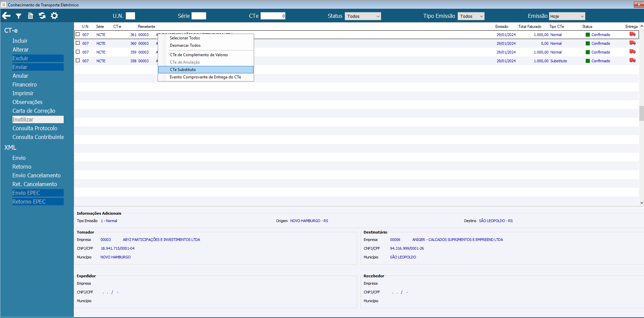Open settings via the gear icon

[54, 16]
